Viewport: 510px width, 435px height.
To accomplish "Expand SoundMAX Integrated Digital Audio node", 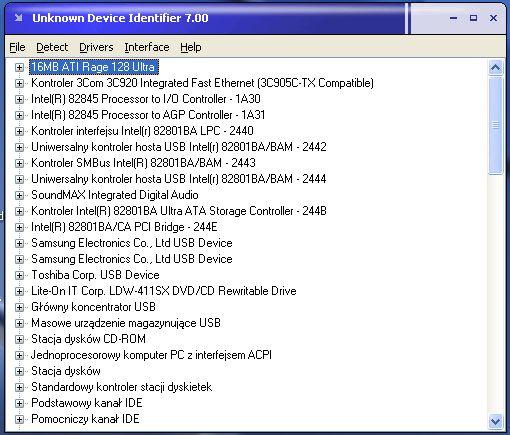I will 19,195.
